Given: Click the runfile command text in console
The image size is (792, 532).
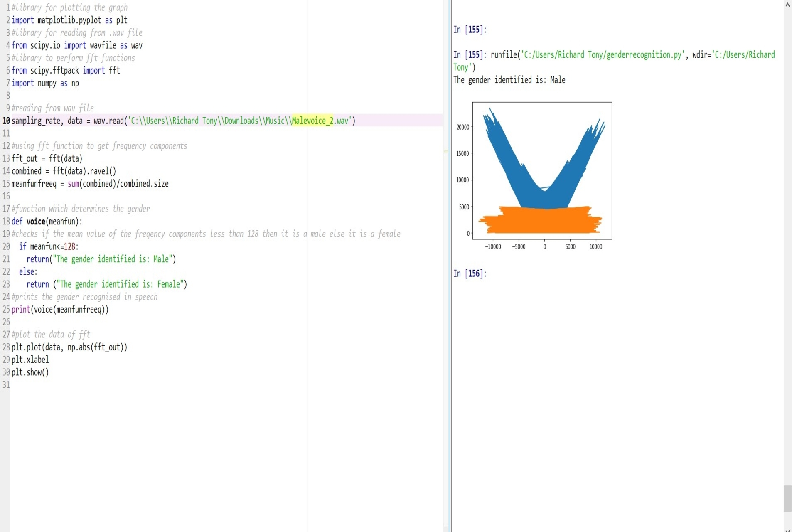Looking at the screenshot, I should 614,61.
